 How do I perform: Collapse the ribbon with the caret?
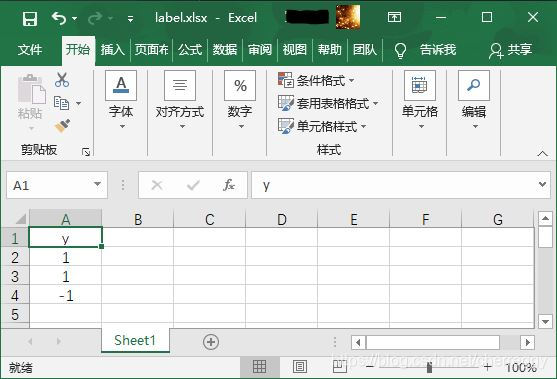542,153
